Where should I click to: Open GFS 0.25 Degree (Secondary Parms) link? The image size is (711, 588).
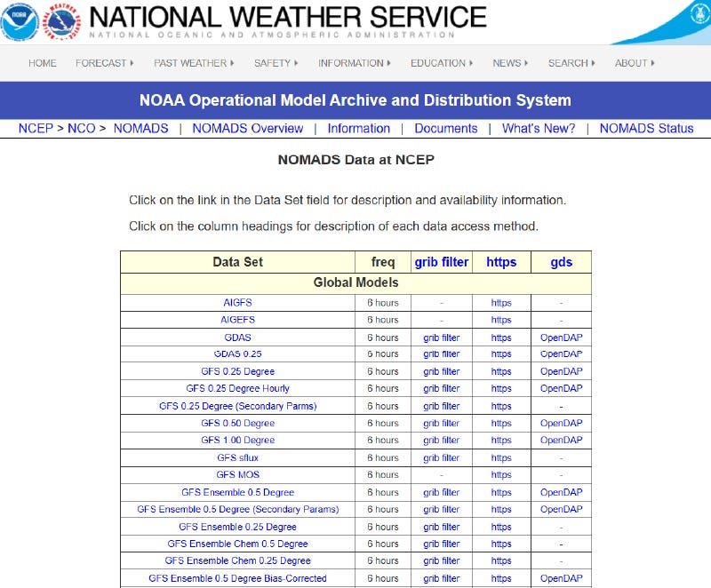point(237,406)
